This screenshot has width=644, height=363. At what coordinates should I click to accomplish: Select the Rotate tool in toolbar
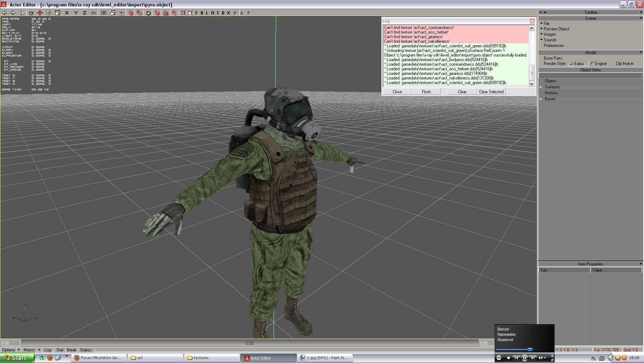(49, 13)
